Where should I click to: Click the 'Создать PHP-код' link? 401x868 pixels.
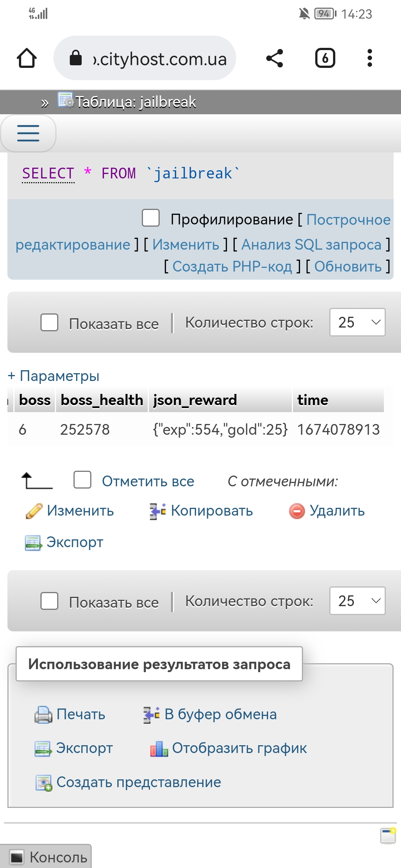(232, 266)
